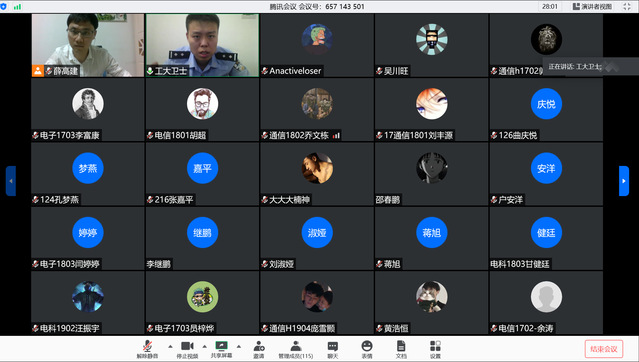Click the network signal strength icon

(17, 7)
